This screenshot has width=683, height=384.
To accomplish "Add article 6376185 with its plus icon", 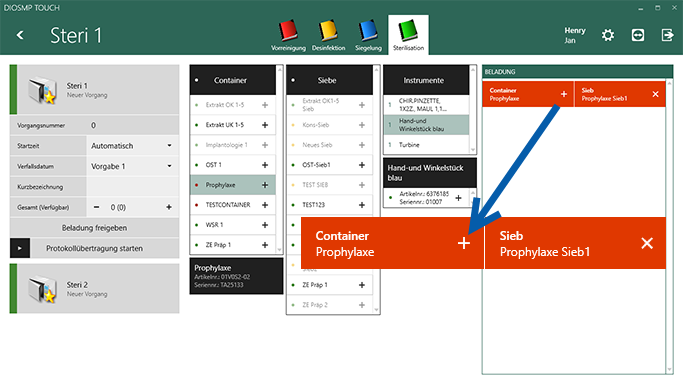I will pyautogui.click(x=458, y=198).
